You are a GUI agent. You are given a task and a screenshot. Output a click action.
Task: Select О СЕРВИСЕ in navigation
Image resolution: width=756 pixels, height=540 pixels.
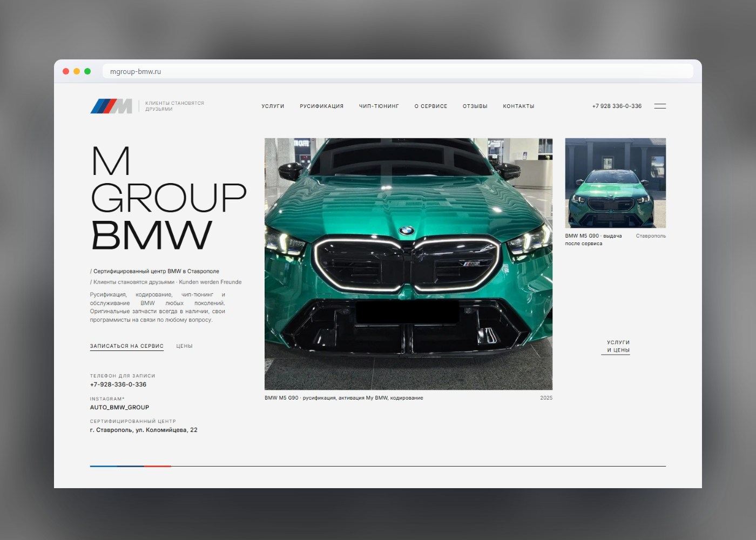(x=431, y=106)
